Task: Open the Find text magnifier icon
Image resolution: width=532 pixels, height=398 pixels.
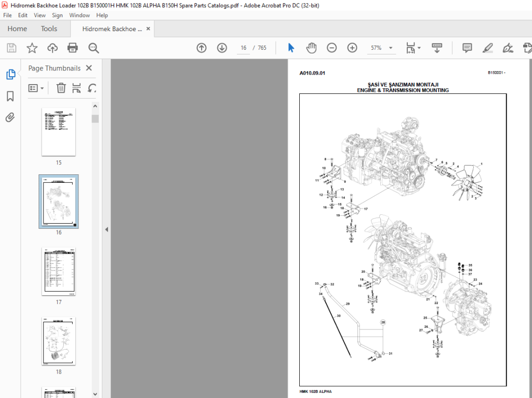Action: pyautogui.click(x=94, y=48)
